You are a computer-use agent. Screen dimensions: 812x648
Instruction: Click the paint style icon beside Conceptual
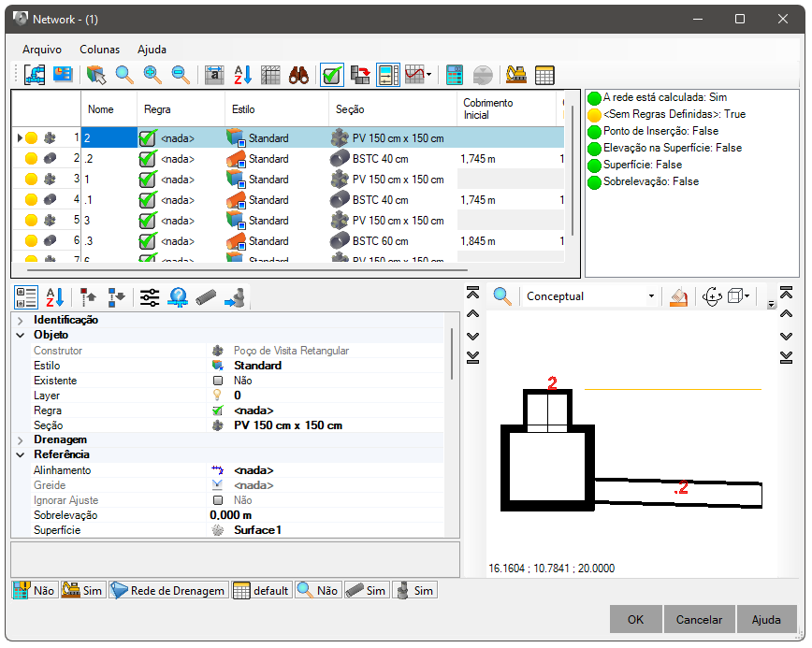678,296
